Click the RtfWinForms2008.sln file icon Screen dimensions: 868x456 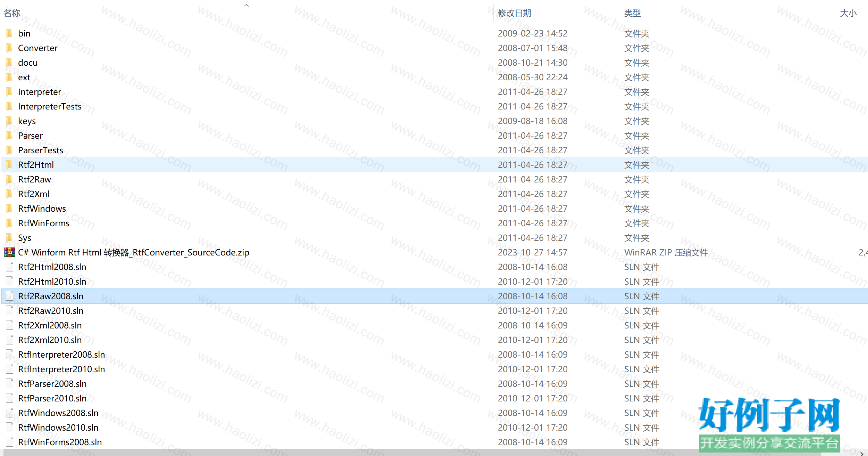pyautogui.click(x=10, y=442)
